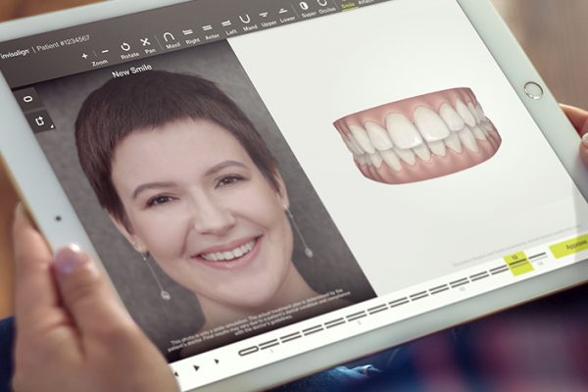This screenshot has height=392, width=588.
Task: Show the Anter front view
Action: 207,29
